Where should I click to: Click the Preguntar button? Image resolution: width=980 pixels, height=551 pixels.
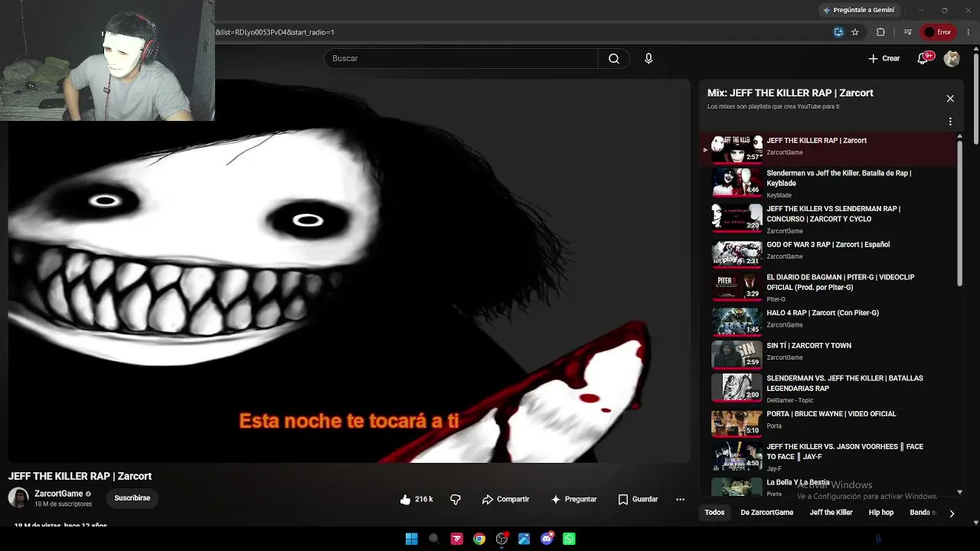coord(573,499)
